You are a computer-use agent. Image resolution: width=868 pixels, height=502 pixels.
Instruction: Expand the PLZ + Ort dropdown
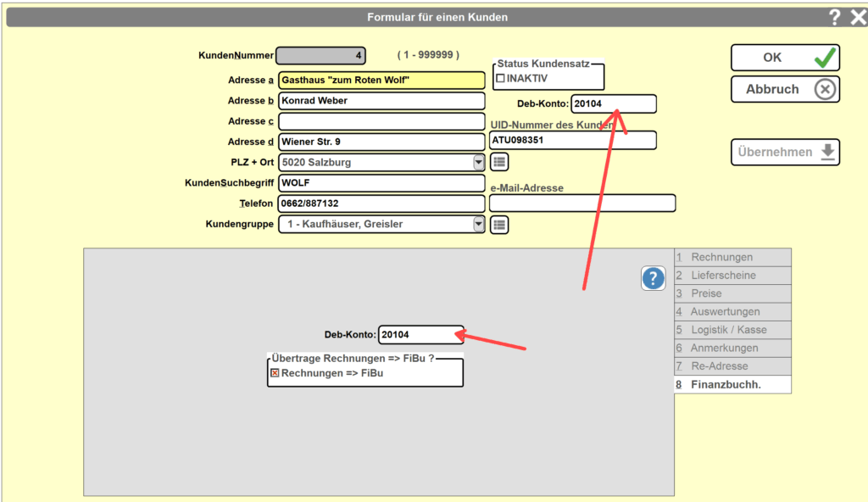pos(478,162)
